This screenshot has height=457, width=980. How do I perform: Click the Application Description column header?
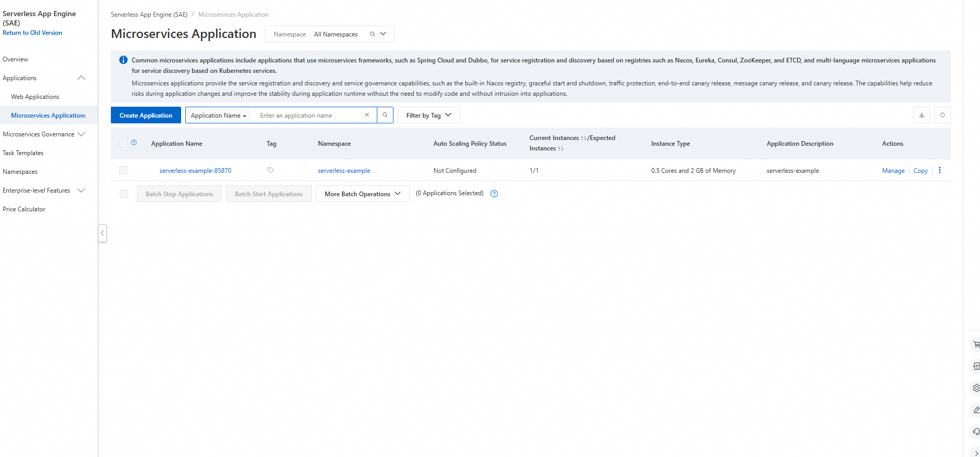pyautogui.click(x=800, y=144)
